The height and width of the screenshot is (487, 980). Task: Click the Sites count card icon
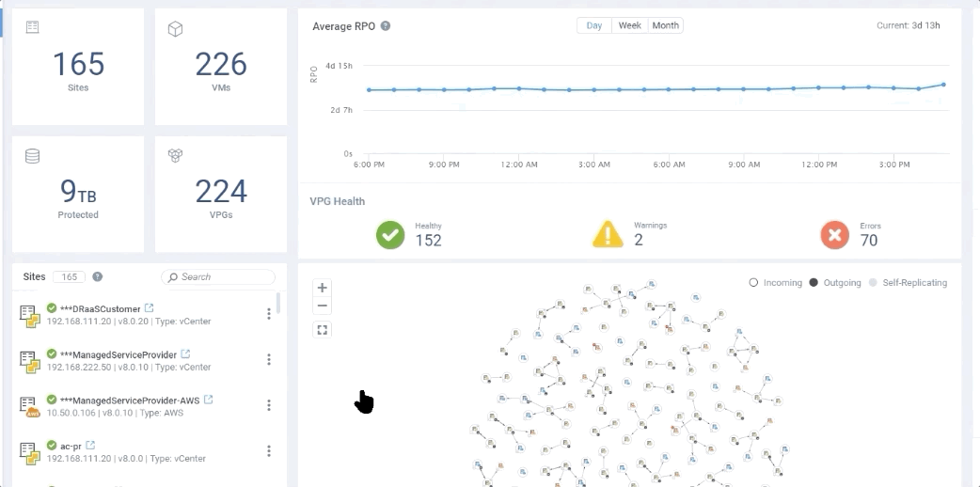point(33,27)
